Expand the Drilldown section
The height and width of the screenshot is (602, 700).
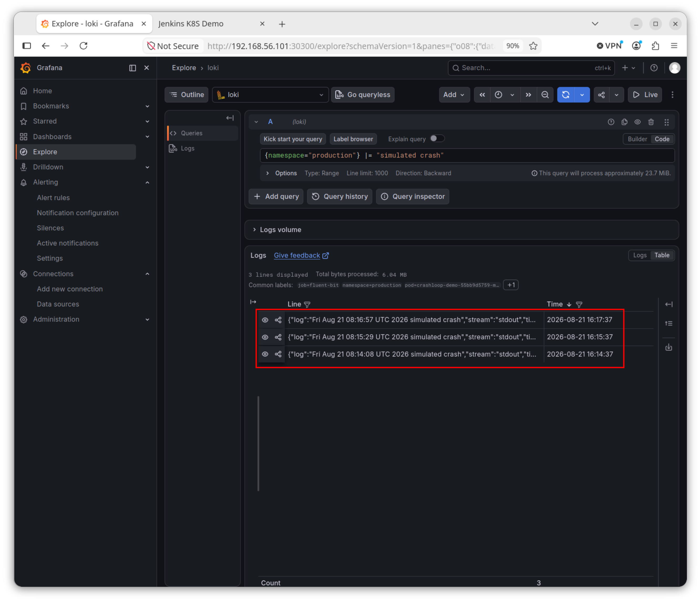pos(147,167)
